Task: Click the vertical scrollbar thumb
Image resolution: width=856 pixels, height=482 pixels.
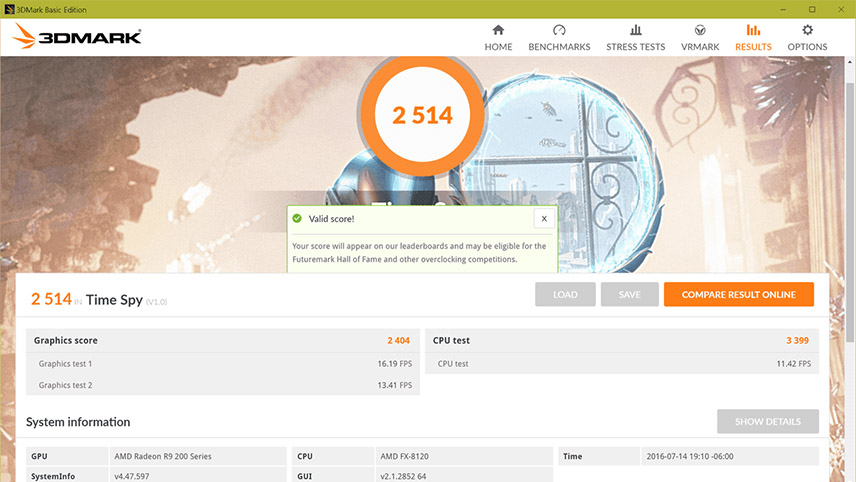Action: point(850,213)
